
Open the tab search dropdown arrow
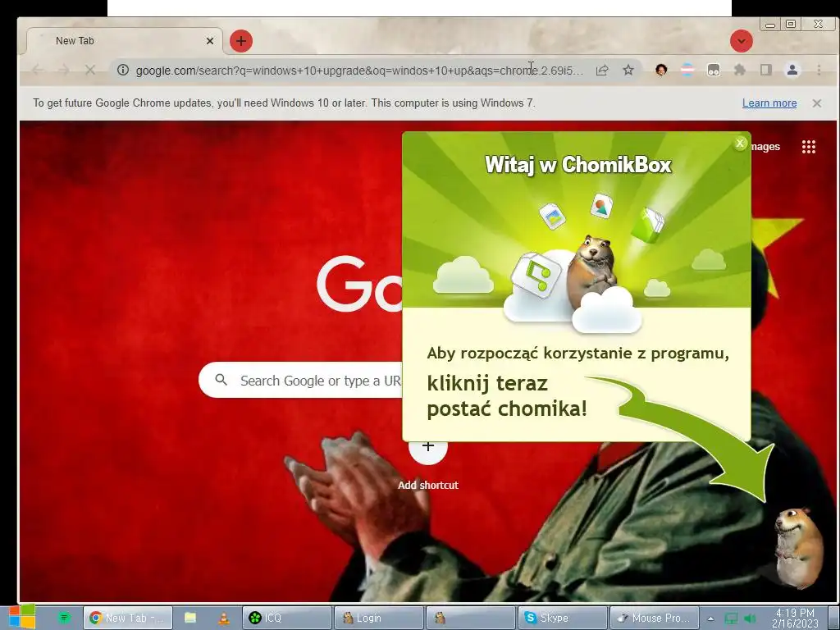pyautogui.click(x=742, y=41)
